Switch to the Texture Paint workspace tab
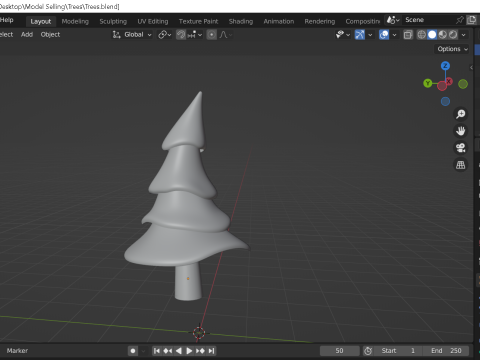The height and width of the screenshot is (360, 480). click(198, 21)
